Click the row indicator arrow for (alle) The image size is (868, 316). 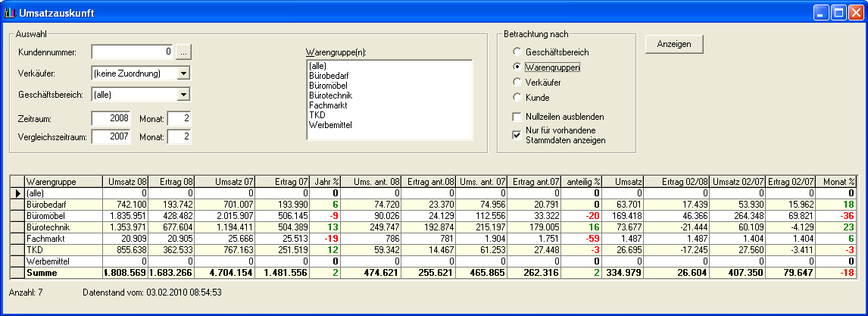(x=17, y=194)
